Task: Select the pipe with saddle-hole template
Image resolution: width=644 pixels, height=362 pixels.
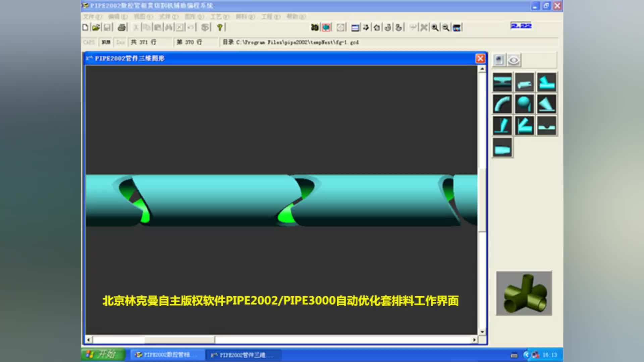Action: coord(547,126)
